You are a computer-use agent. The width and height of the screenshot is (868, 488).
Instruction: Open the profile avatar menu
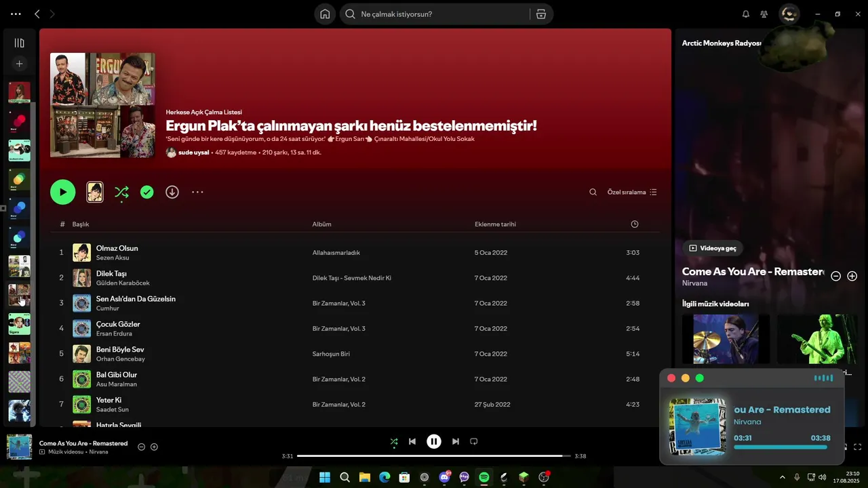[x=789, y=14]
